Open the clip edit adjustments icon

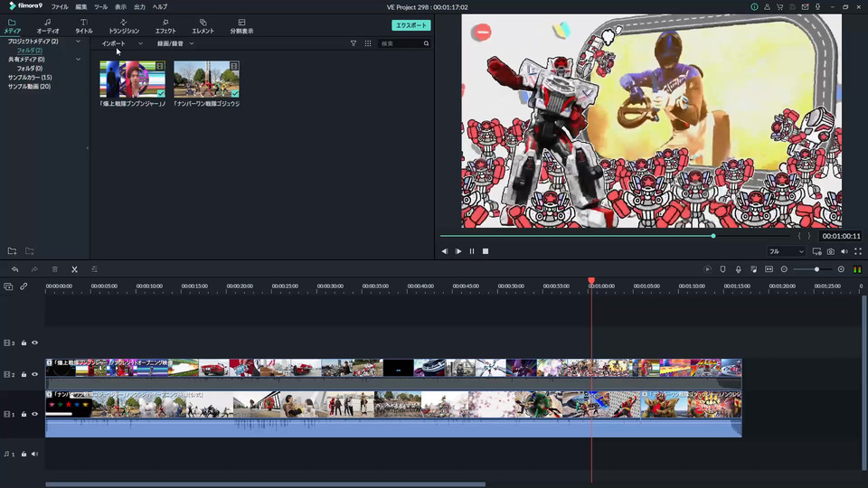pyautogui.click(x=94, y=269)
